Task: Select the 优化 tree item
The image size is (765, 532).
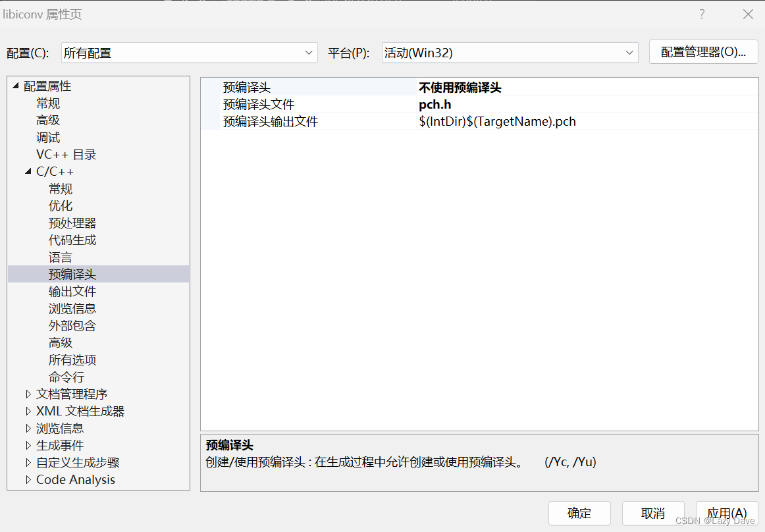Action: (61, 206)
